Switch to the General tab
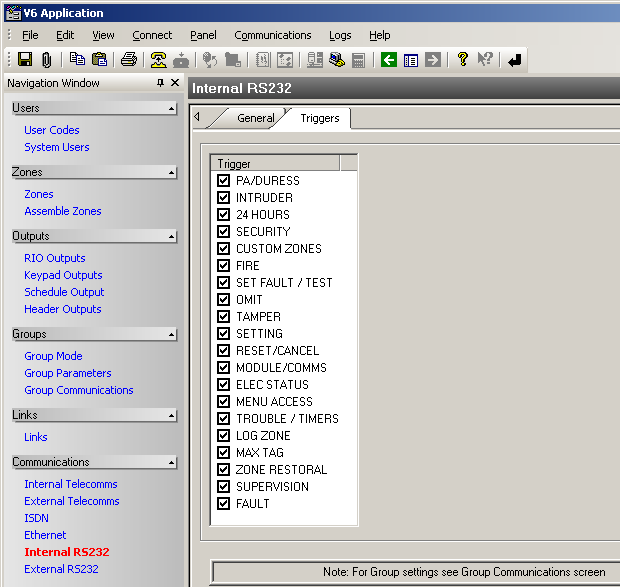The height and width of the screenshot is (587, 620). coord(255,118)
